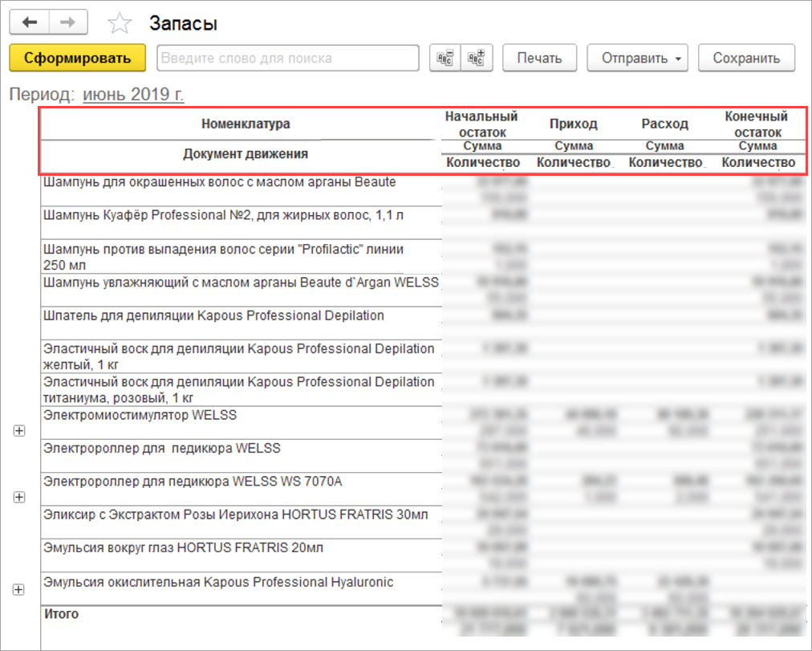Select Шпатель для депиляции Kapous row

click(x=242, y=323)
